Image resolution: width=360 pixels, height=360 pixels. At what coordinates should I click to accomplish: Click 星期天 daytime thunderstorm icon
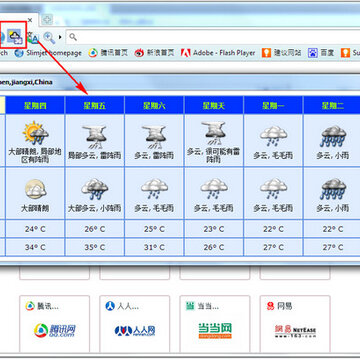coord(213,133)
